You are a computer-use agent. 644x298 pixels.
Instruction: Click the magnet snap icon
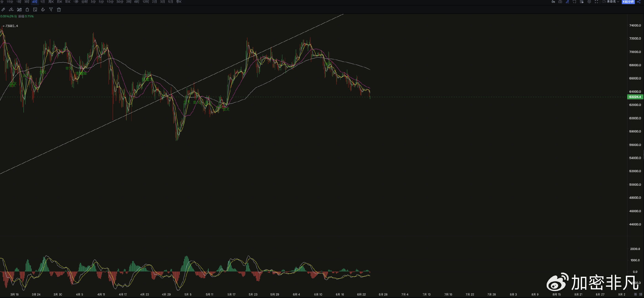[43, 10]
